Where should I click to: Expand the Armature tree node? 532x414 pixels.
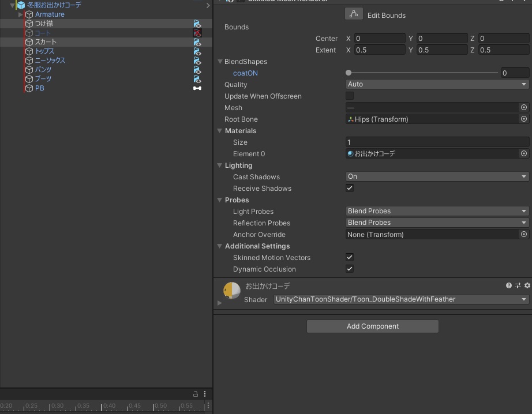coord(20,14)
